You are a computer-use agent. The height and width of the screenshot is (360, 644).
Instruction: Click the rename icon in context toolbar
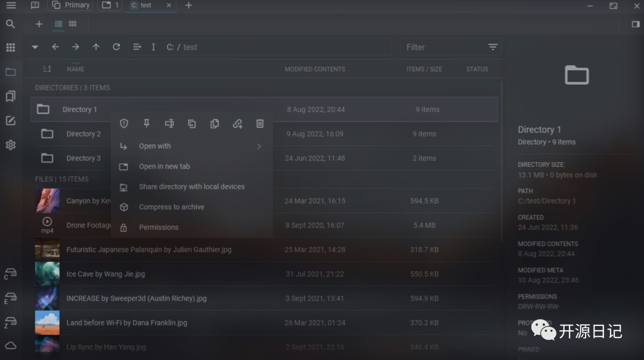pos(169,123)
